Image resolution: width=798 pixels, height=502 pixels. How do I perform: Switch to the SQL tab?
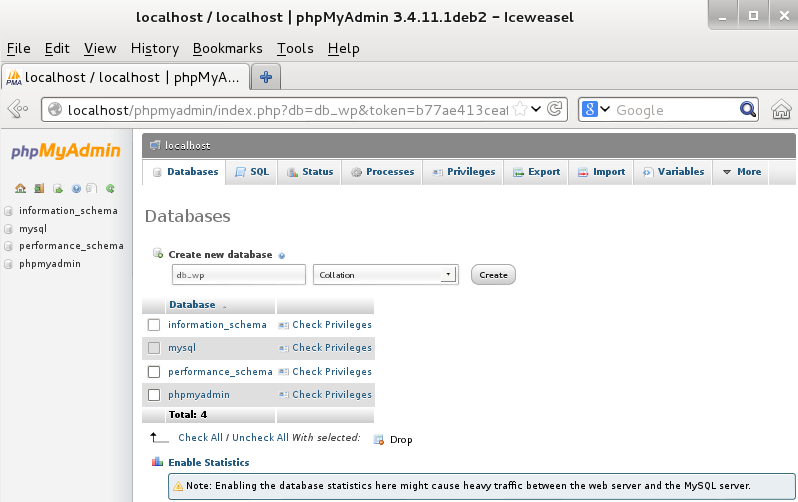(251, 172)
